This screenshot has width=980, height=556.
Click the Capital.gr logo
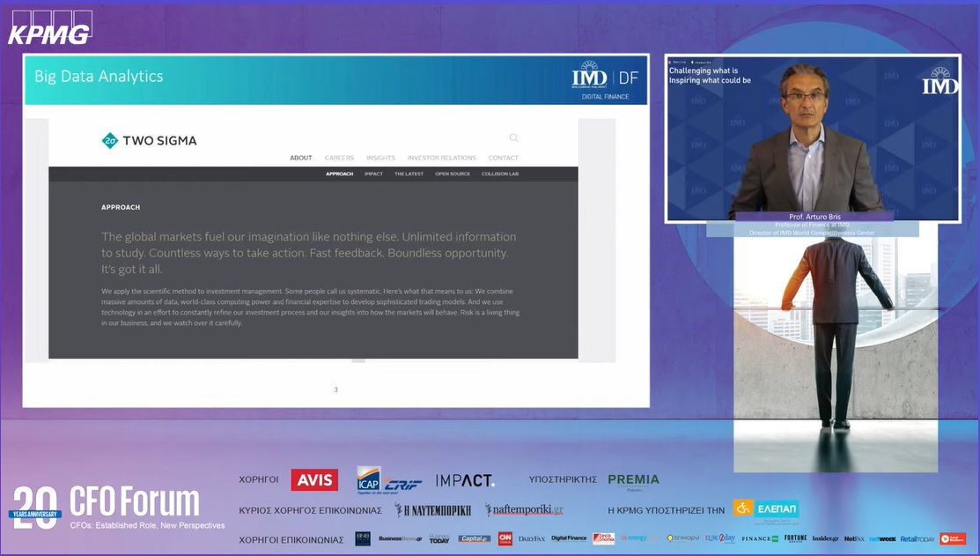pyautogui.click(x=474, y=538)
